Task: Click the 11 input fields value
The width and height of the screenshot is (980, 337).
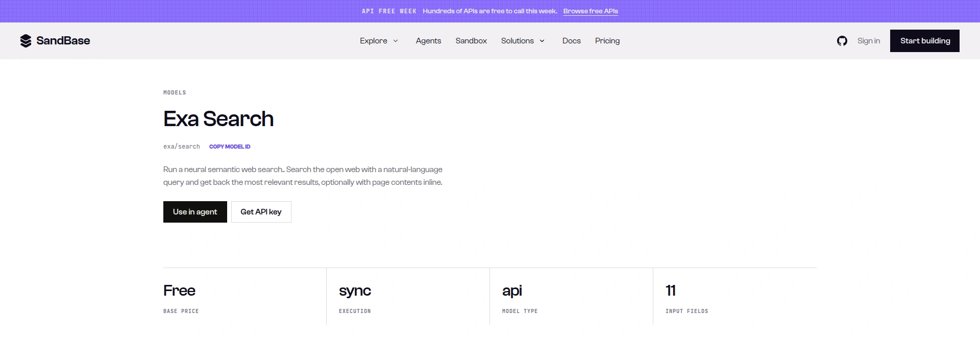Action: click(671, 291)
